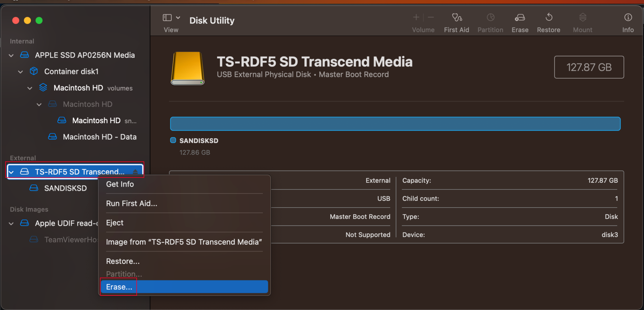Eject TS-RDF5 SD Transcend via eject icon
The width and height of the screenshot is (644, 310).
tap(135, 172)
